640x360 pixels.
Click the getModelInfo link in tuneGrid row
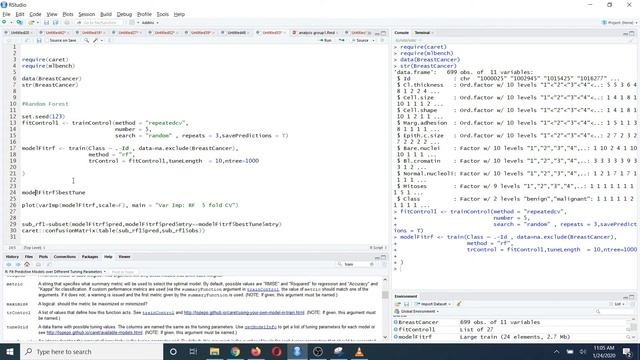click(260, 327)
